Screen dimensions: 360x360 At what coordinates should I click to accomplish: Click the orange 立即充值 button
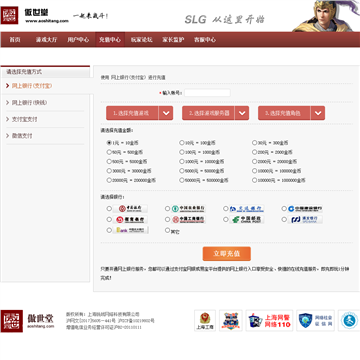[x=227, y=254]
